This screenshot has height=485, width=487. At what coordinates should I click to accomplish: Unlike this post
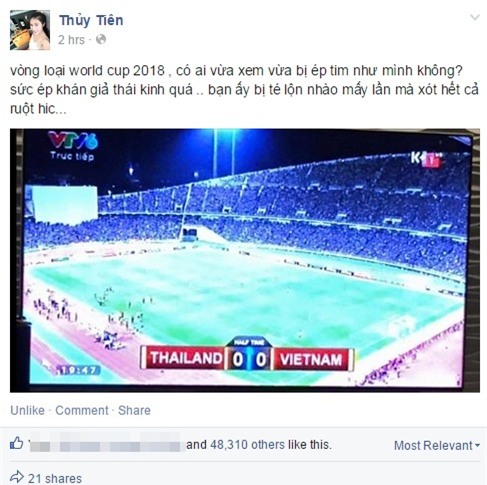coord(27,410)
